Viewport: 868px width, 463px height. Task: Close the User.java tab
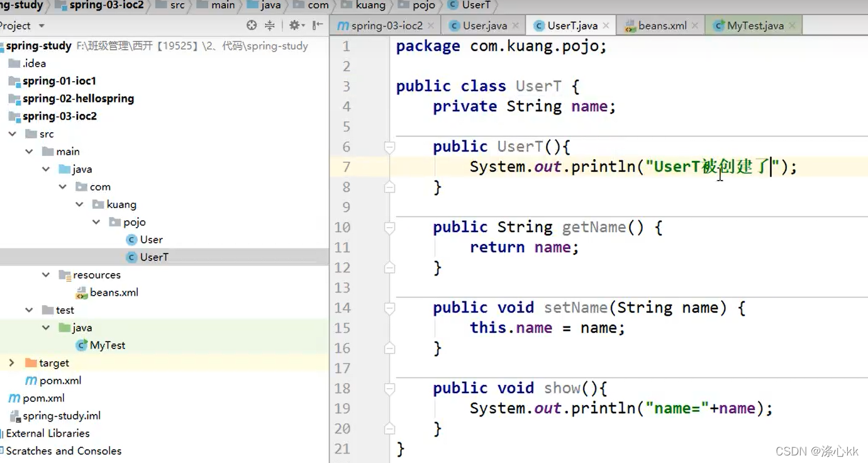point(515,26)
